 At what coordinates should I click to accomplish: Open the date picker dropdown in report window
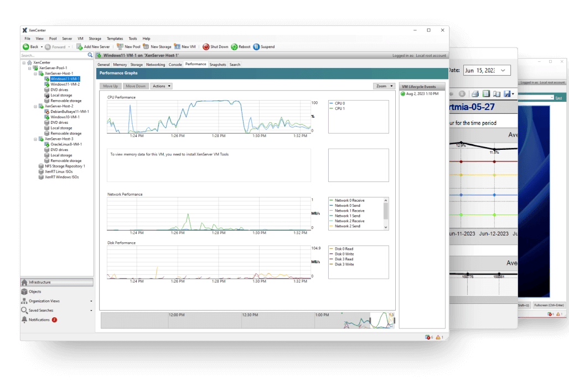tap(503, 70)
